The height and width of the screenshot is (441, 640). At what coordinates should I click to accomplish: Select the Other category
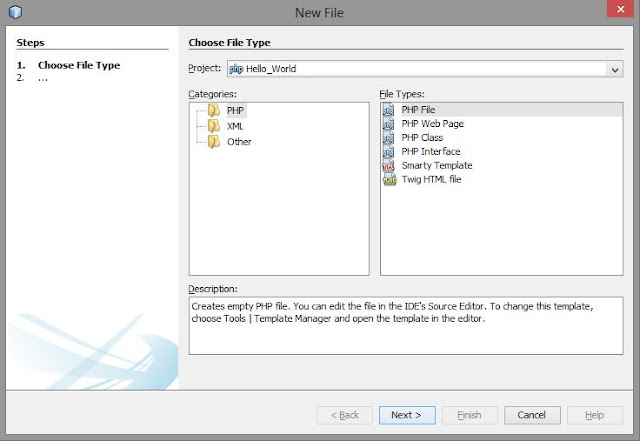[239, 142]
